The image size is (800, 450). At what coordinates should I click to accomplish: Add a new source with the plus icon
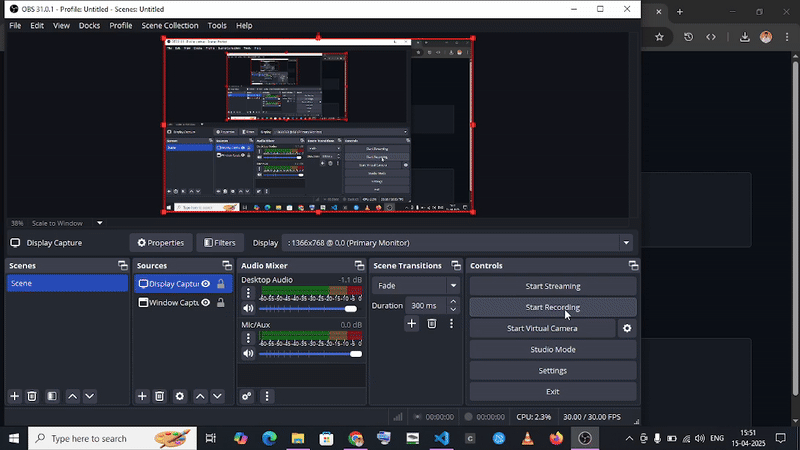point(142,396)
